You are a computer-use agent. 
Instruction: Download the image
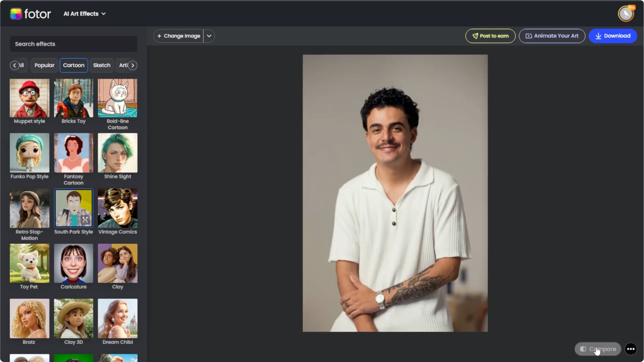(x=613, y=36)
